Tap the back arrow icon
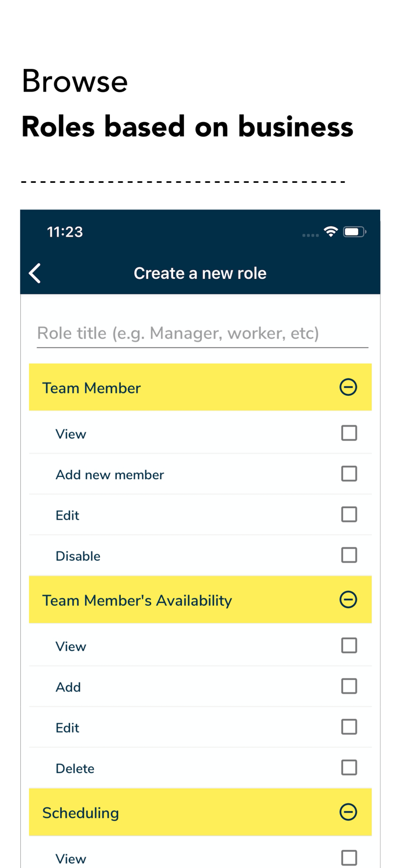Image resolution: width=401 pixels, height=868 pixels. [34, 273]
